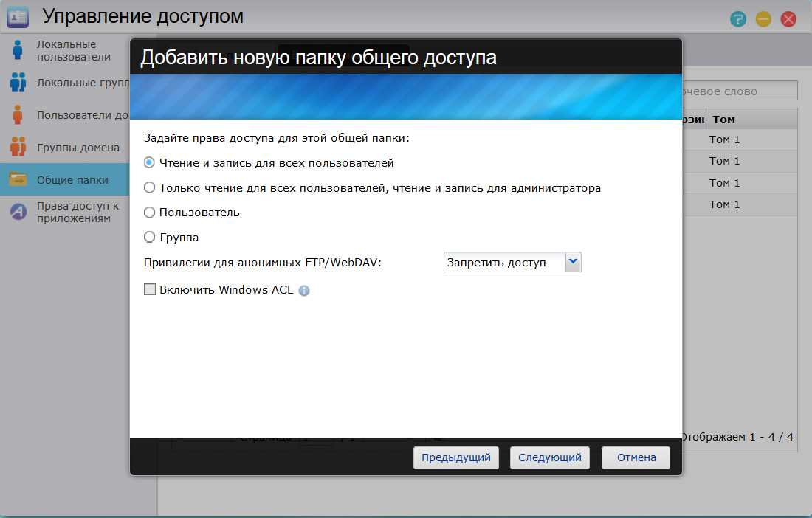Select the "Группа" radio option
The height and width of the screenshot is (518, 812).
(x=150, y=238)
